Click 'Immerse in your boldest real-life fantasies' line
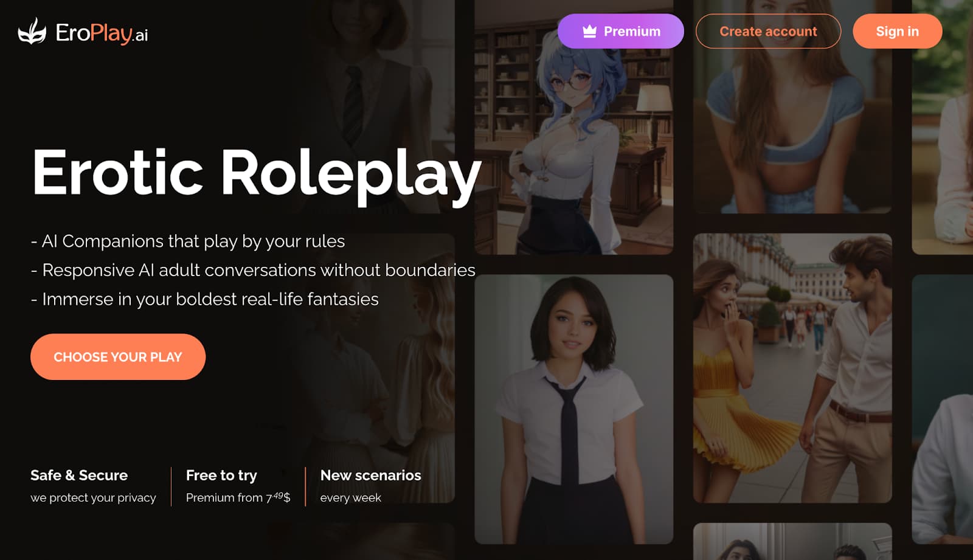The height and width of the screenshot is (560, 973). pyautogui.click(x=204, y=299)
